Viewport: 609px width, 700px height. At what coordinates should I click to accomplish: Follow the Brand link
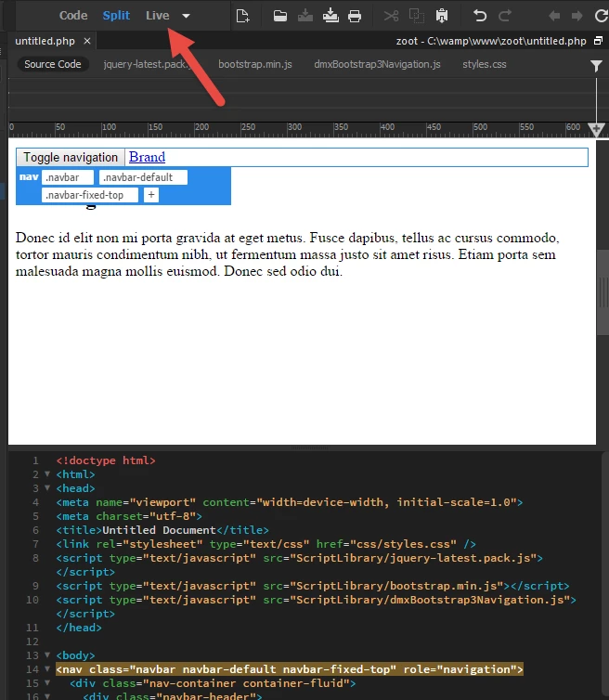147,157
